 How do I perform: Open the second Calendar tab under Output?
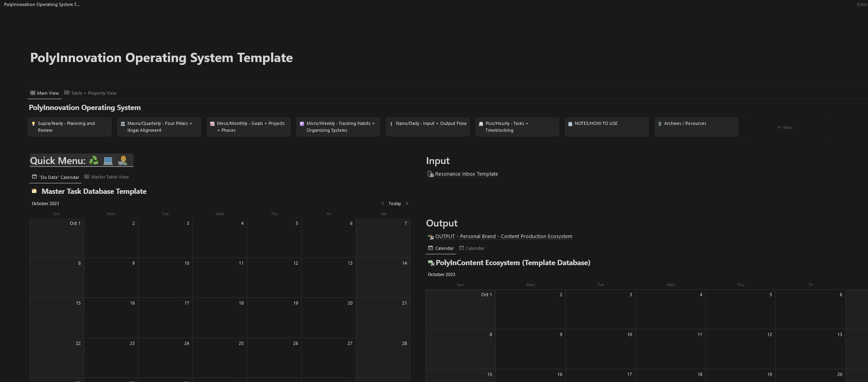[x=472, y=248]
